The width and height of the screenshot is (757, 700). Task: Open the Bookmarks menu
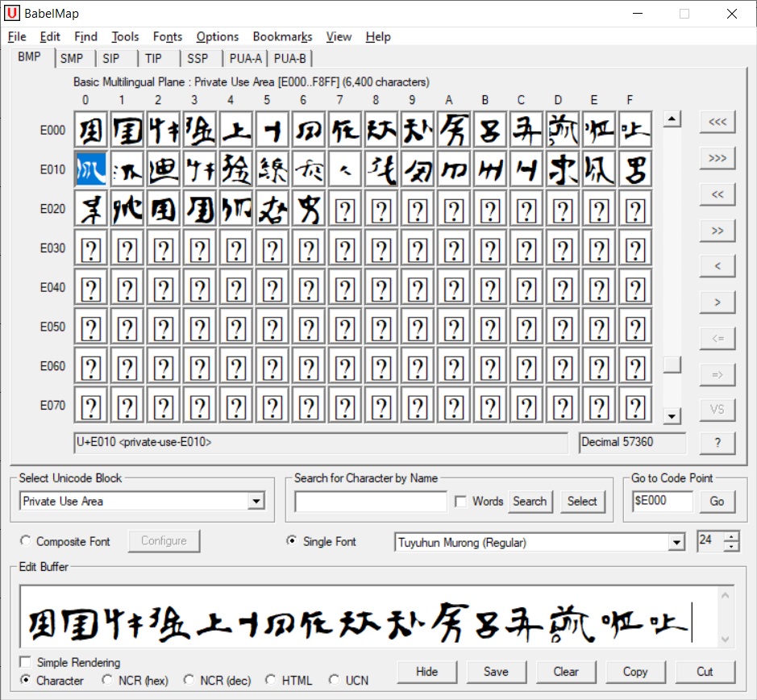coord(282,37)
